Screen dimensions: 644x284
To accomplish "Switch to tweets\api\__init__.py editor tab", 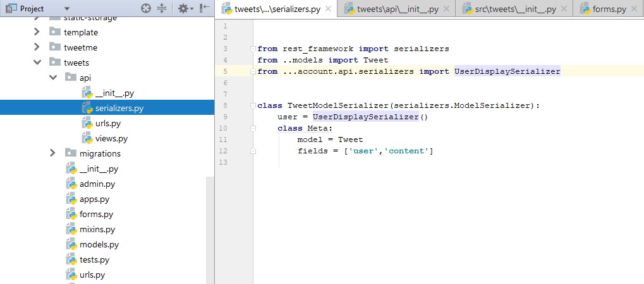I will tap(396, 9).
